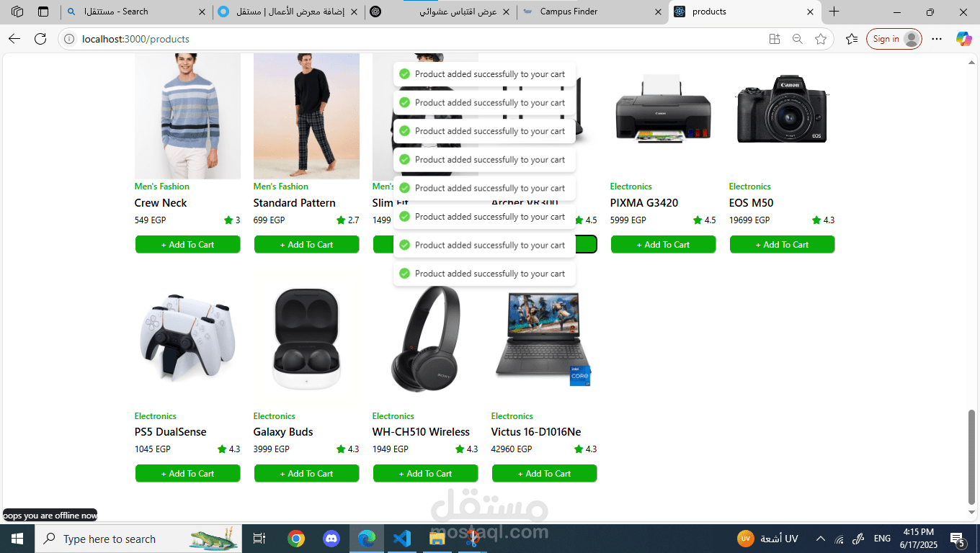Launch Google Chrome from the taskbar

pyautogui.click(x=295, y=539)
